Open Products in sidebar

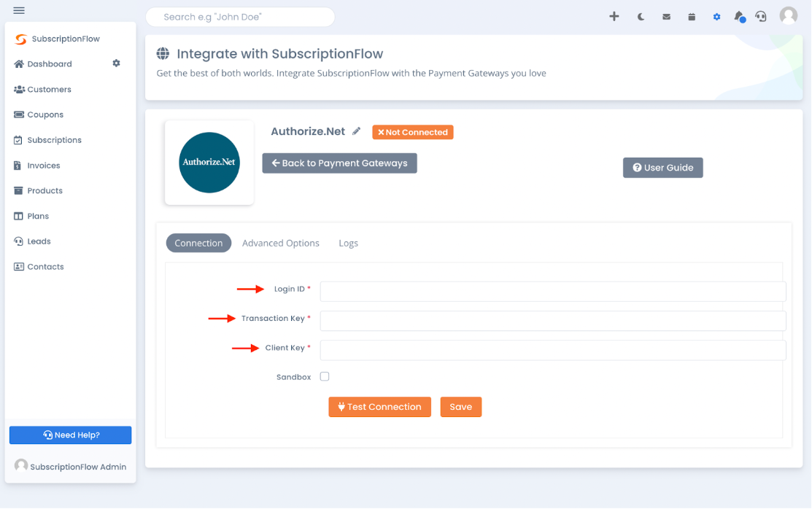pyautogui.click(x=39, y=190)
